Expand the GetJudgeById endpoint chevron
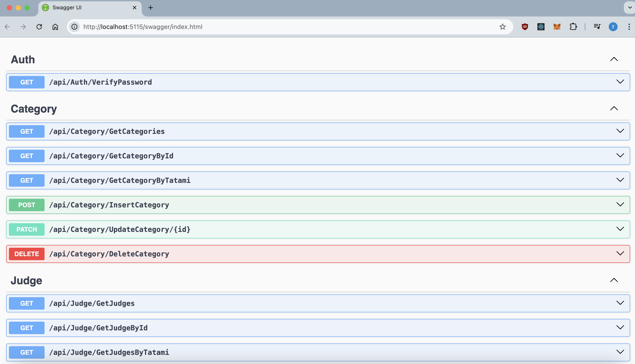Screen dimensions: 635x364 (x=620, y=327)
